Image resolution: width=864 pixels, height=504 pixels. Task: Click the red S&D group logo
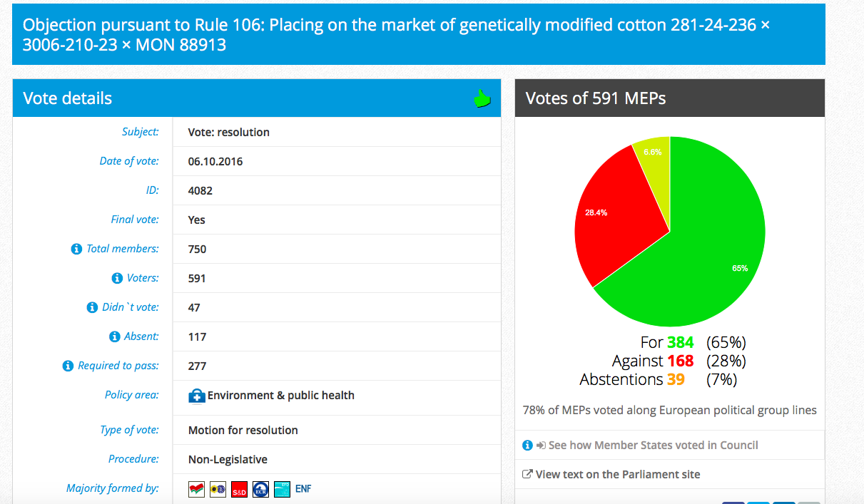pyautogui.click(x=240, y=489)
